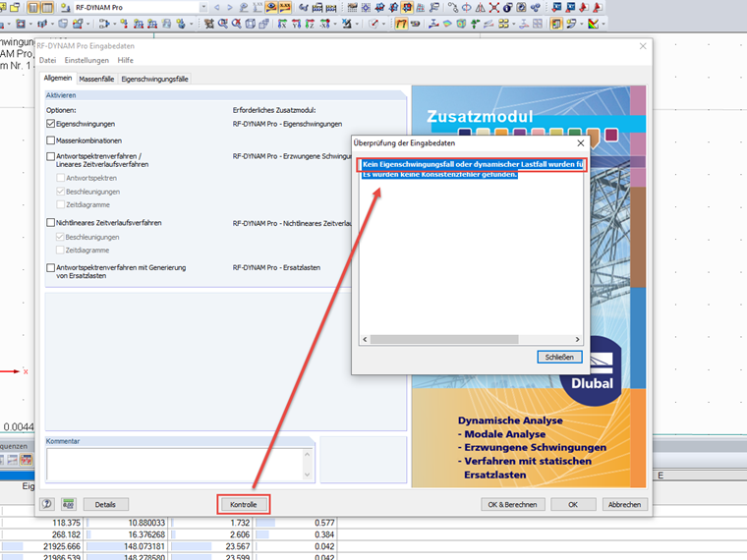Click inside the Kommentar text field
This screenshot has height=560, width=747.
[174, 465]
